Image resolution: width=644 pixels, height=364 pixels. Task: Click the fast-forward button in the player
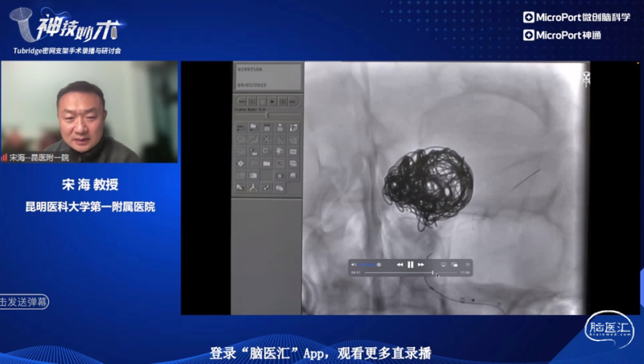point(421,264)
